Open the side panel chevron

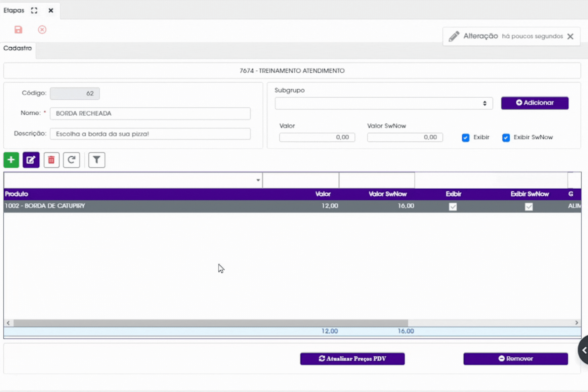coord(584,350)
